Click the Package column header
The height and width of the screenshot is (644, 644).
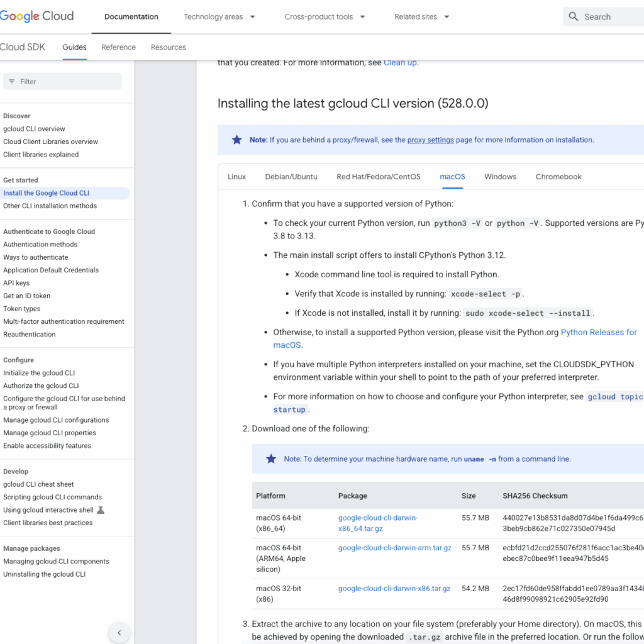pyautogui.click(x=352, y=496)
